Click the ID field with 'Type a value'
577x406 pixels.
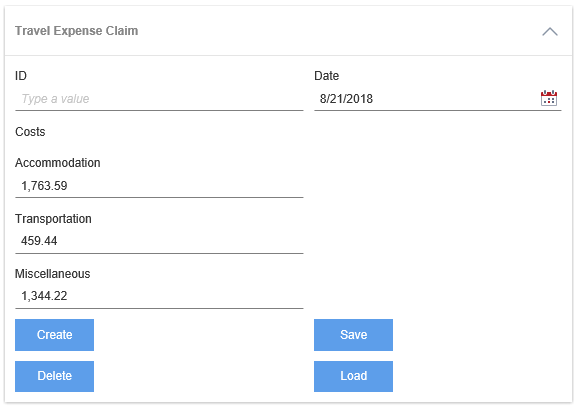[159, 99]
